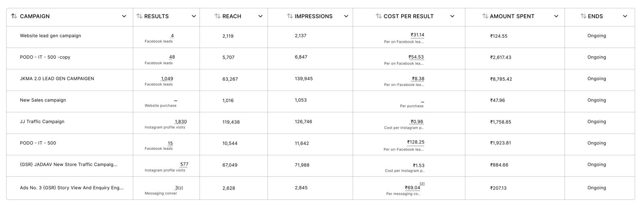Image resolution: width=644 pixels, height=206 pixels.
Task: Open the IMPRESSIONS column dropdown chevron
Action: (346, 16)
